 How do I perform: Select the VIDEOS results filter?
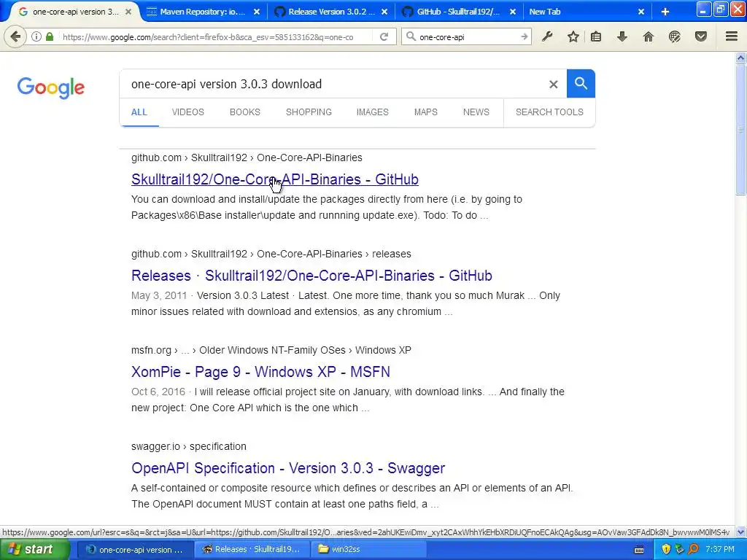click(187, 112)
